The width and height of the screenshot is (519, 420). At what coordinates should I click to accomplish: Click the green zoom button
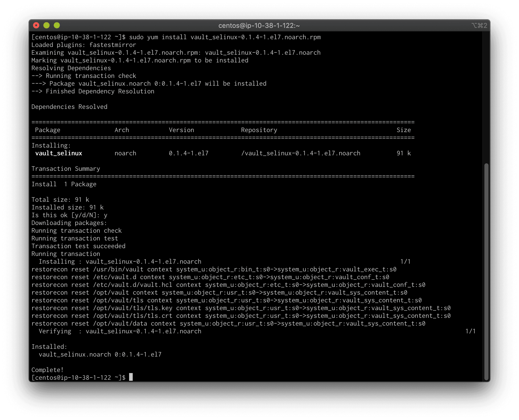tap(57, 25)
